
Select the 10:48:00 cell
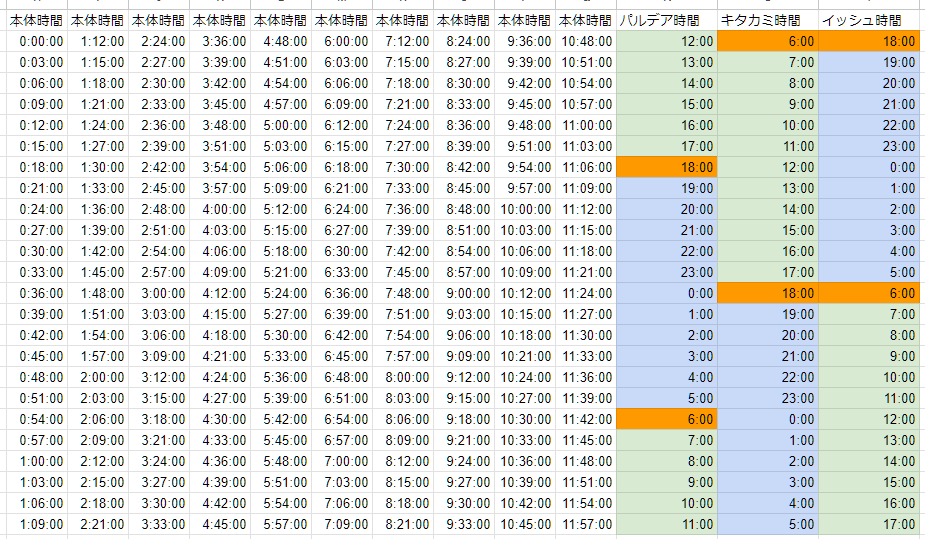tap(586, 41)
